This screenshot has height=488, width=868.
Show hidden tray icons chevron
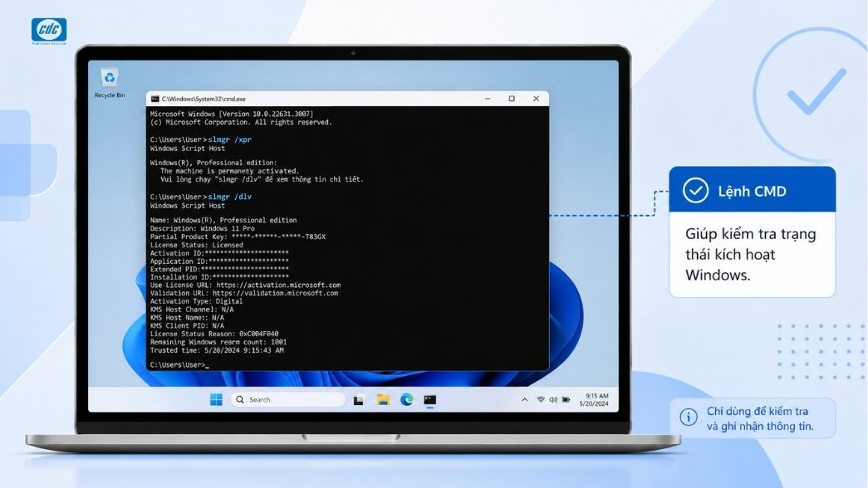coord(525,399)
